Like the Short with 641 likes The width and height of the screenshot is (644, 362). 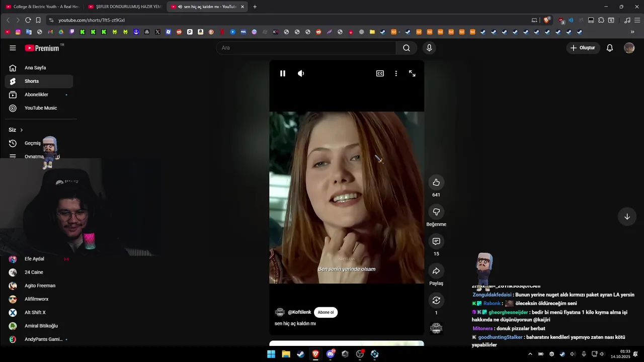436,183
